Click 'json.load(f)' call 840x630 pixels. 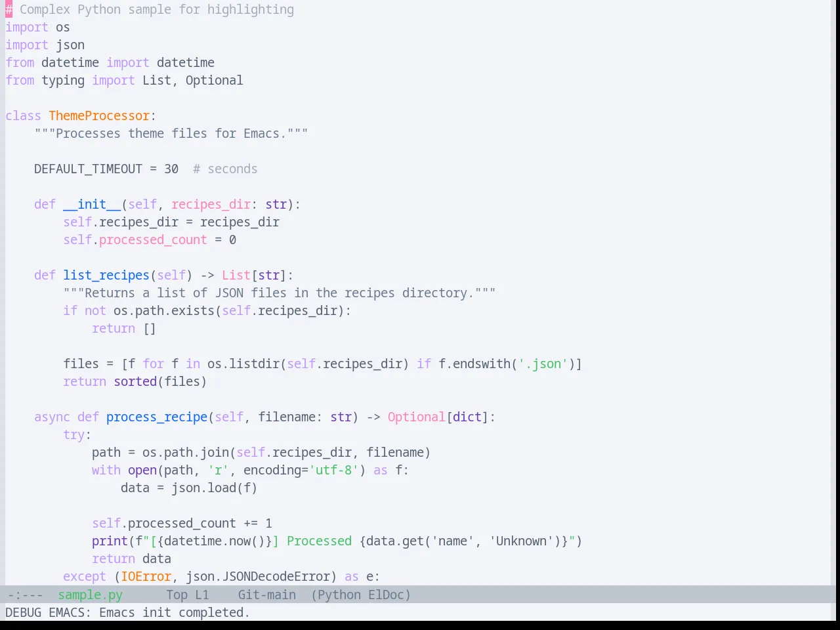coord(214,488)
